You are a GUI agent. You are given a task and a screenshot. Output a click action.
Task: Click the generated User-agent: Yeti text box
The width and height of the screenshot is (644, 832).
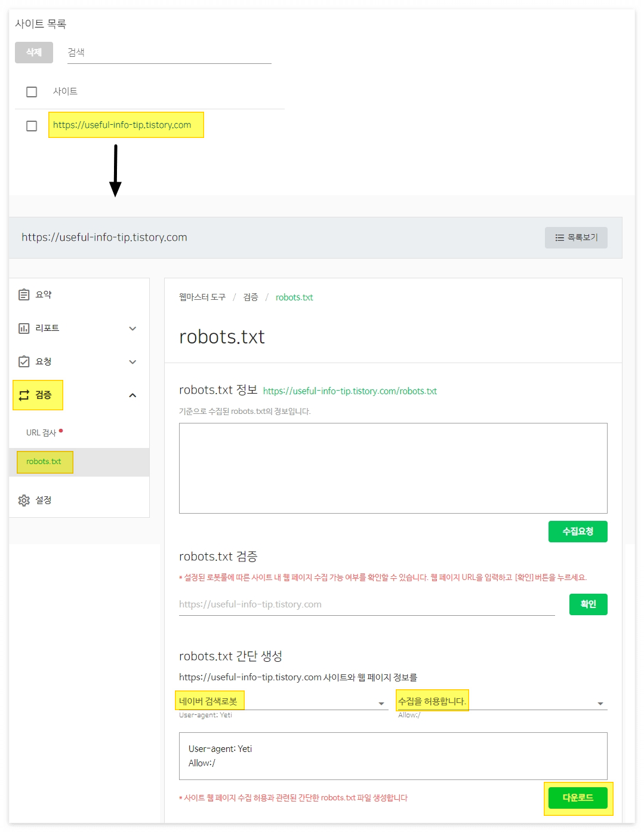tap(393, 756)
